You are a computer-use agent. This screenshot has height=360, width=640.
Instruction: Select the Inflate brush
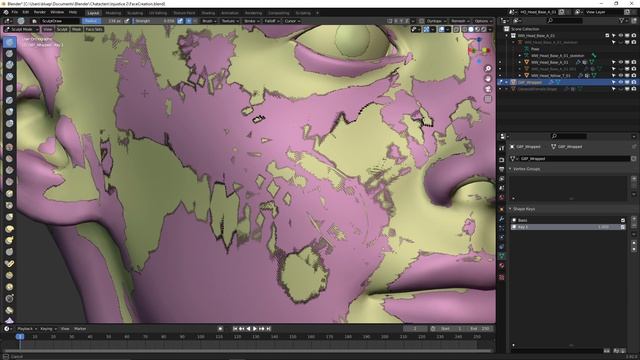tap(10, 112)
